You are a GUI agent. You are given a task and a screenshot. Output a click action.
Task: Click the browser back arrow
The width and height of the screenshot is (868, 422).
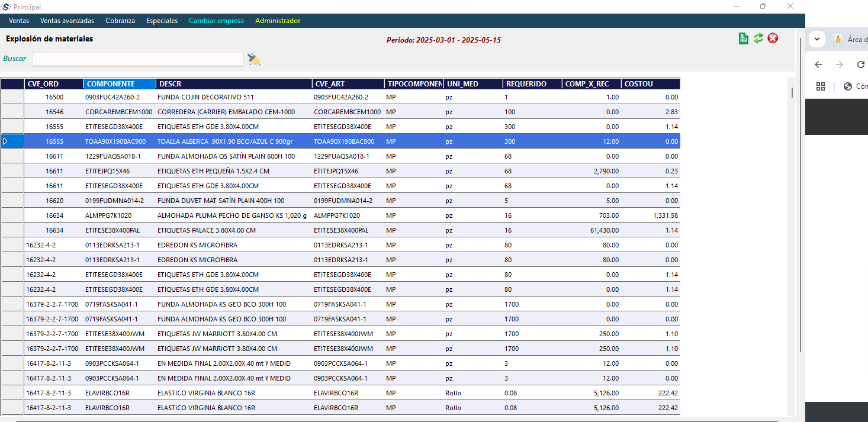point(818,65)
